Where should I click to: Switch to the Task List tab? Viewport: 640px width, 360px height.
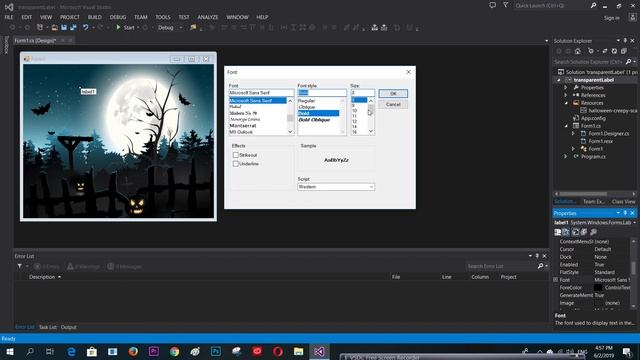tap(48, 327)
